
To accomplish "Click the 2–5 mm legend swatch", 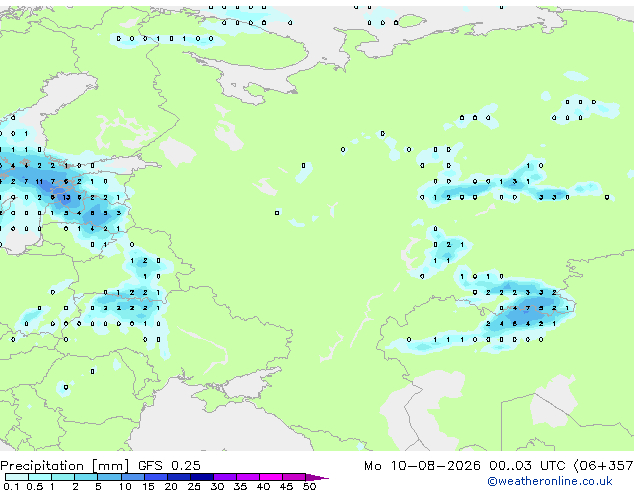I will pyautogui.click(x=86, y=477).
